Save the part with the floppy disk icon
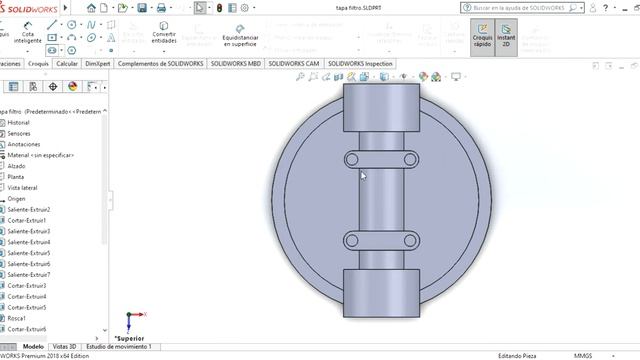 click(x=142, y=8)
